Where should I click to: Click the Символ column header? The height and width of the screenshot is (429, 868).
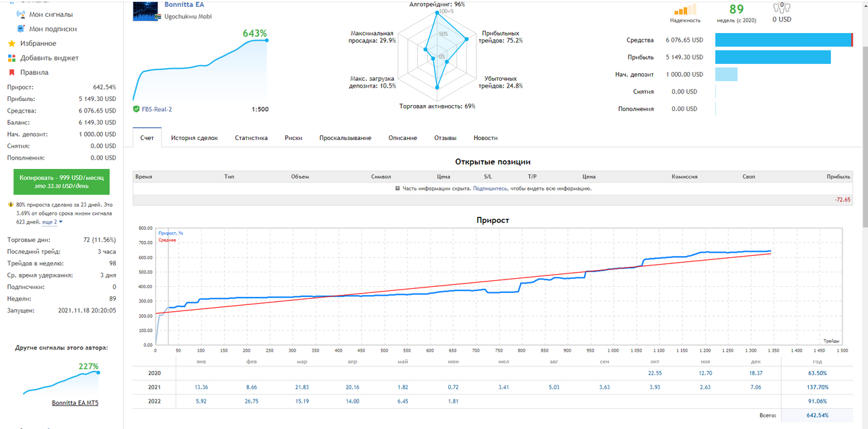(381, 176)
